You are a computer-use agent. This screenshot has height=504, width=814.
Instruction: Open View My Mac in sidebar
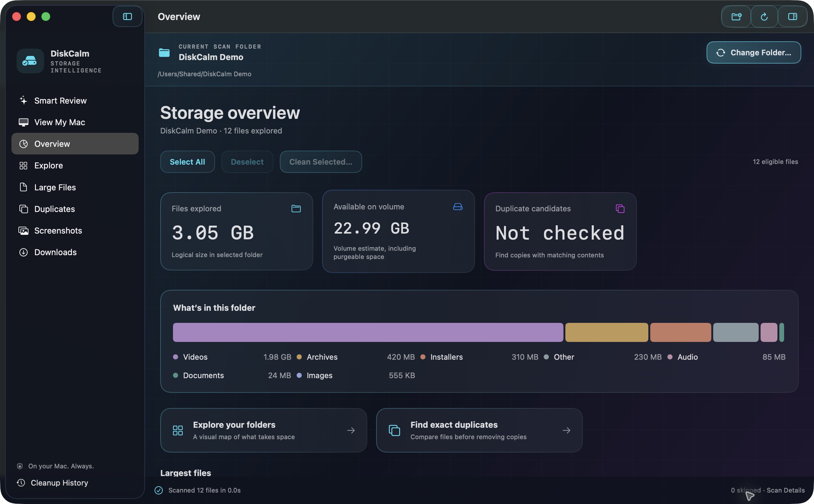point(75,122)
